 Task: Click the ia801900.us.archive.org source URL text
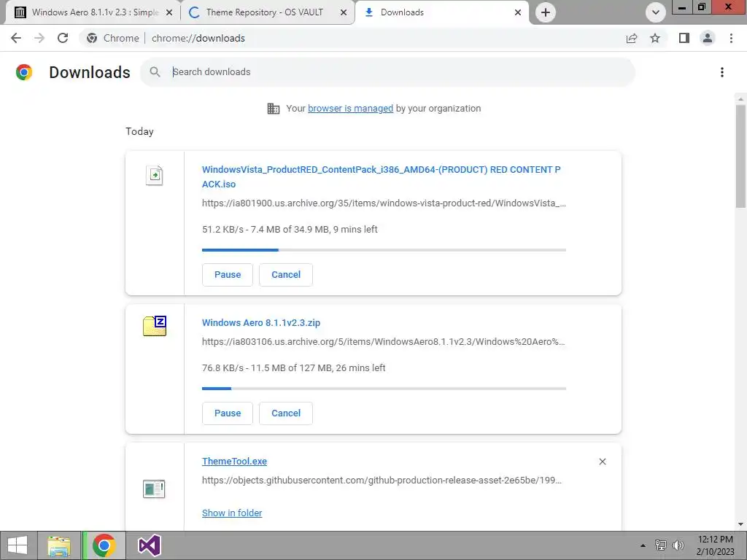coord(384,203)
